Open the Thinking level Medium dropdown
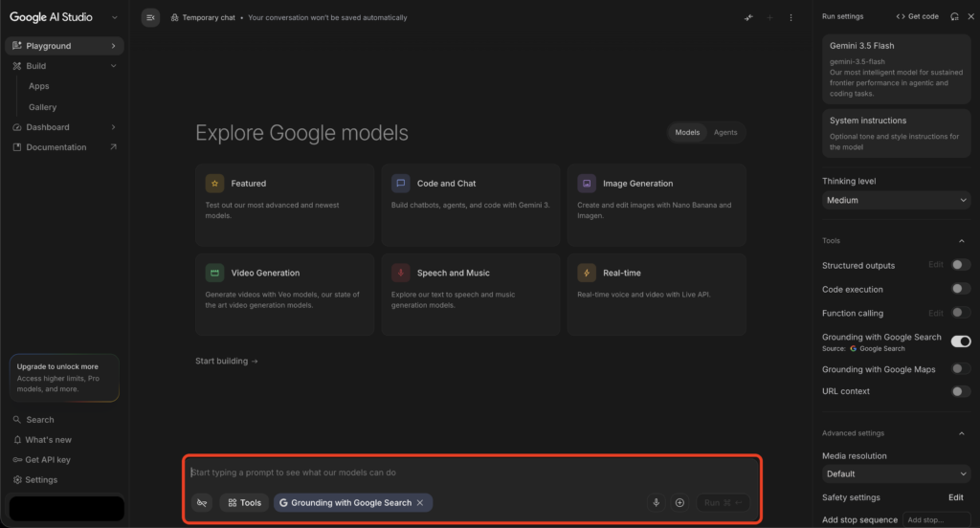 896,200
